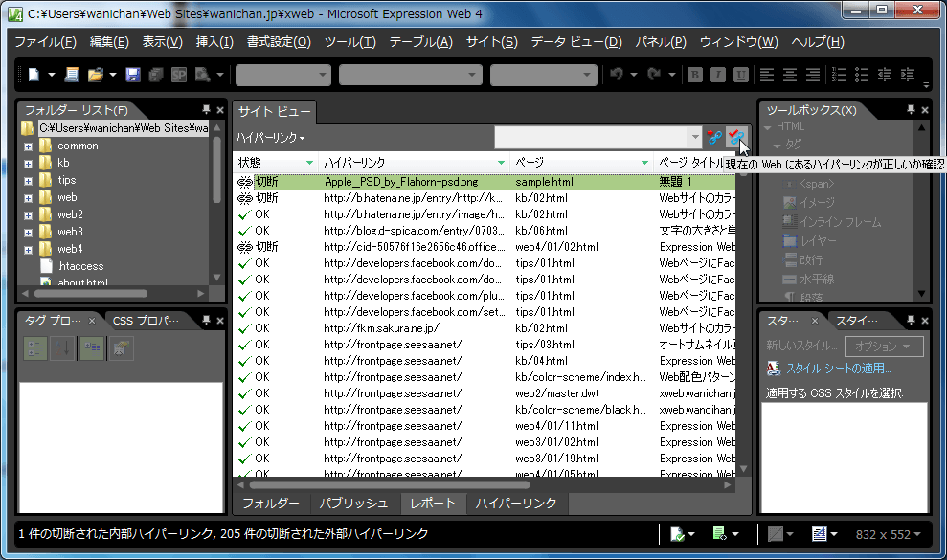
Task: Open the ページ column filter dropdown
Action: [x=644, y=163]
